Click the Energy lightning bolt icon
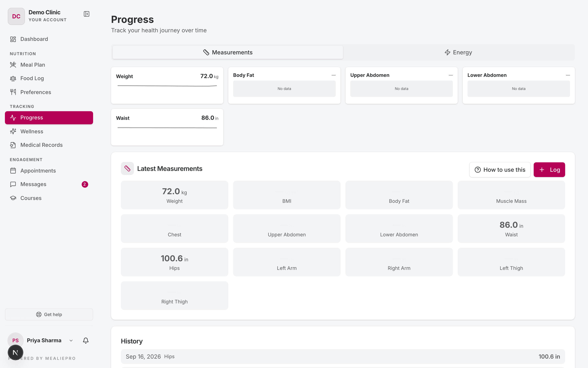588x368 pixels. point(447,52)
